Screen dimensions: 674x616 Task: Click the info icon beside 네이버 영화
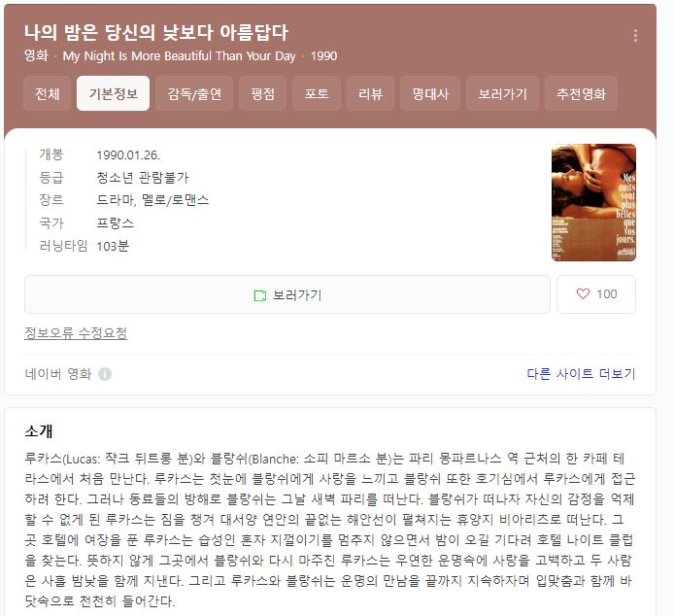[105, 374]
